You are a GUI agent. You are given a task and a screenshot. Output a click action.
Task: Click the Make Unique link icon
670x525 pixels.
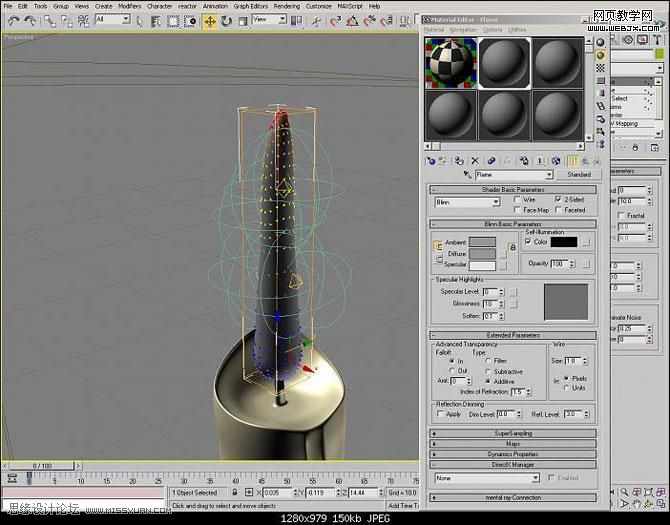[507, 161]
